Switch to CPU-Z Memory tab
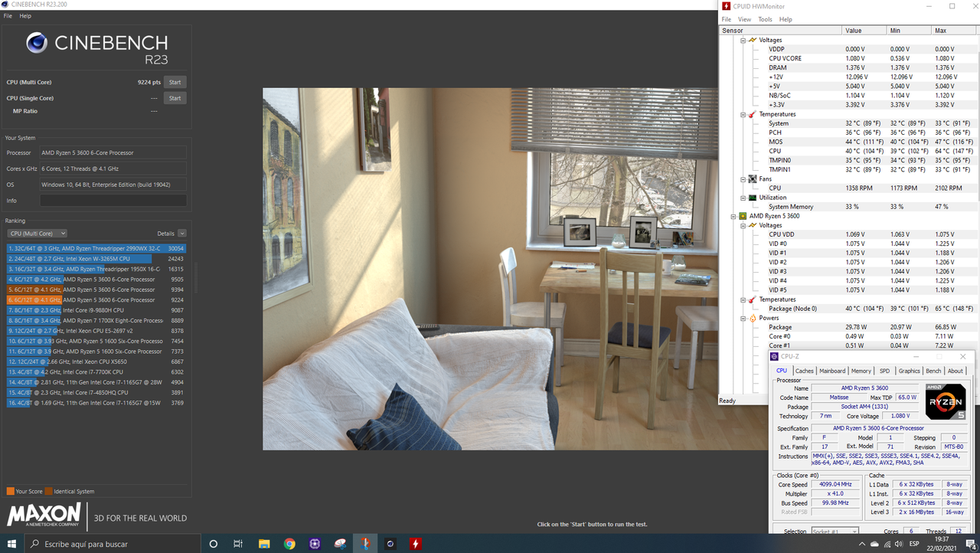Image resolution: width=980 pixels, height=553 pixels. tap(861, 371)
